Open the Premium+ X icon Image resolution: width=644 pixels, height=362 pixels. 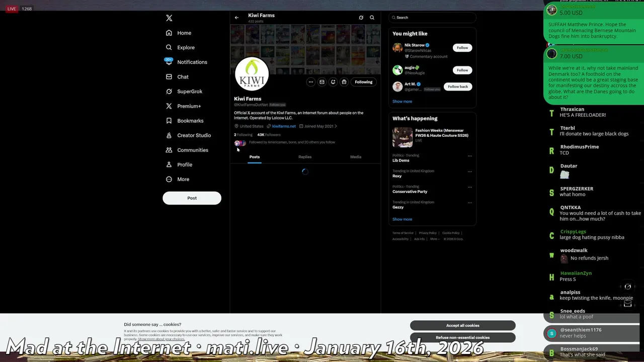(169, 106)
